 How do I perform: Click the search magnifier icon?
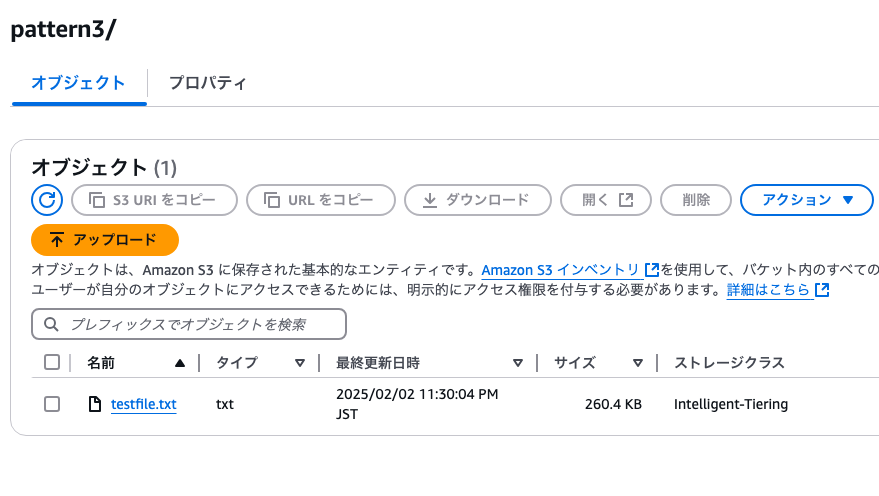click(x=51, y=324)
